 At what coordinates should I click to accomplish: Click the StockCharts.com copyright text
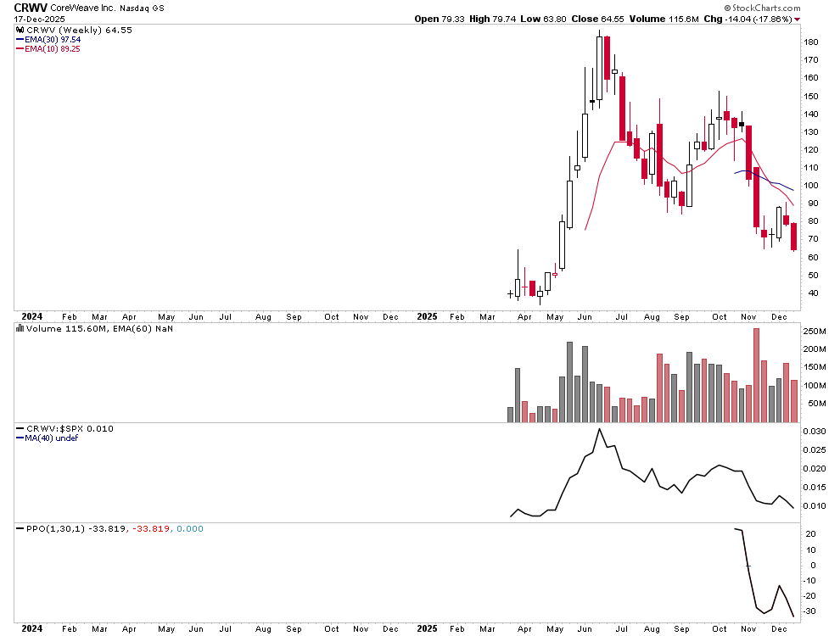click(x=762, y=8)
